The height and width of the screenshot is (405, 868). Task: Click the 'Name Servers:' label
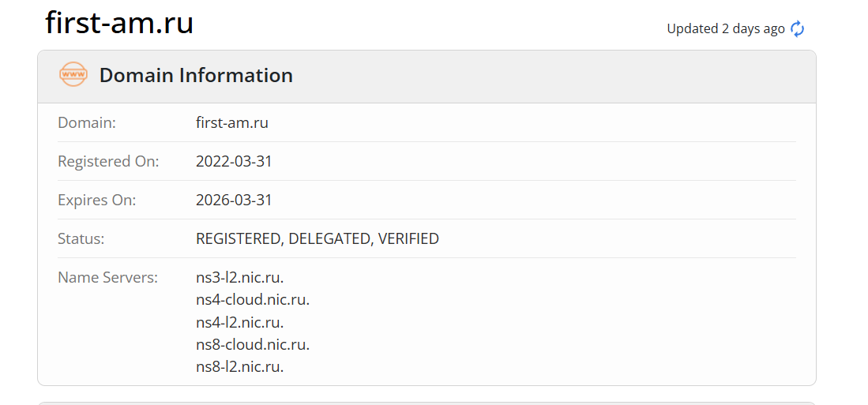[107, 278]
